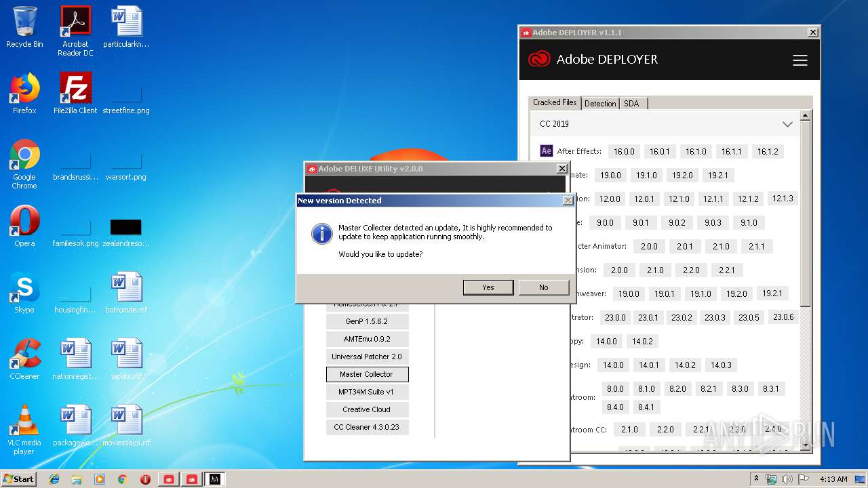Select the AMTEmu 0.9.2 button

point(367,339)
